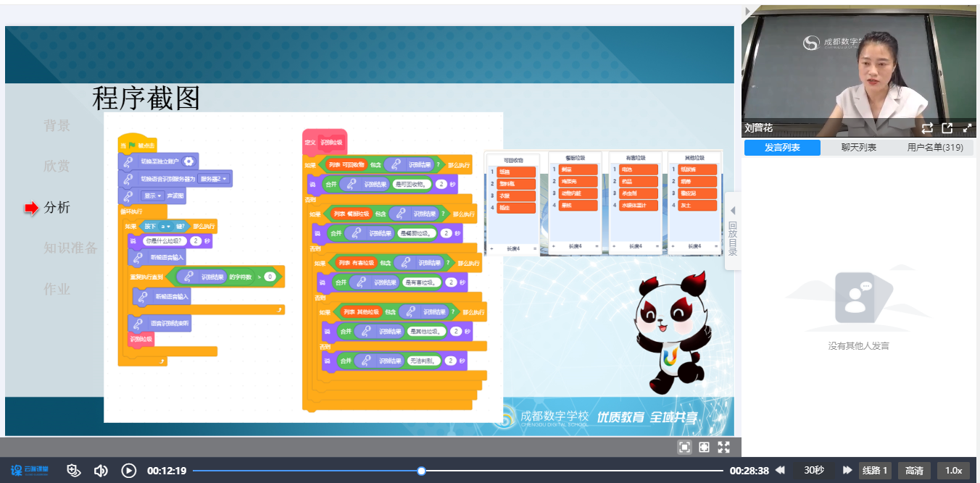Swap camera and slide views icon

927,128
